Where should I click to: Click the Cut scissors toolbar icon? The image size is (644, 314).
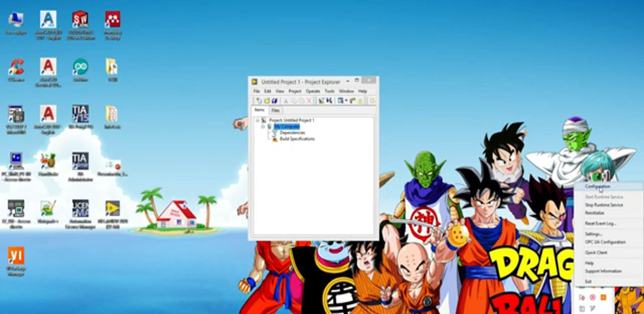286,100
